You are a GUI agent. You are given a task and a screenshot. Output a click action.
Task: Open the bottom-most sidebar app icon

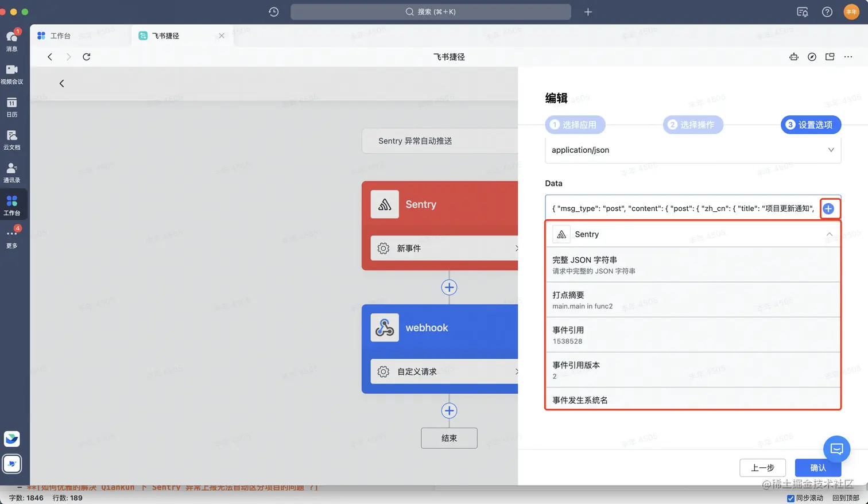pyautogui.click(x=12, y=464)
